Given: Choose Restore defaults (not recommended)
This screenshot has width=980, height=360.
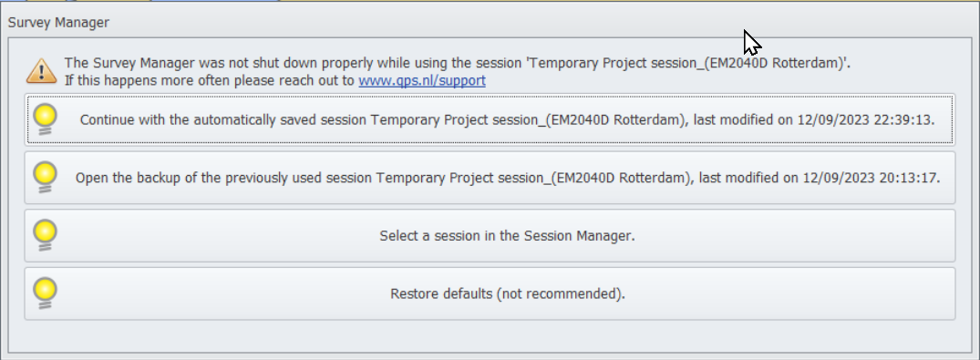Looking at the screenshot, I should pyautogui.click(x=490, y=293).
